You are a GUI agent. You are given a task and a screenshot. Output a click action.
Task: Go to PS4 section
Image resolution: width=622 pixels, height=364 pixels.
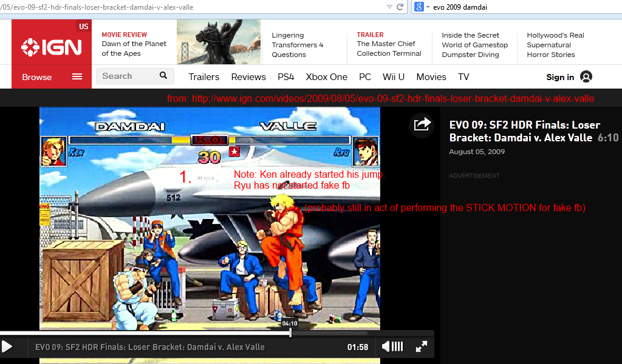pos(285,77)
